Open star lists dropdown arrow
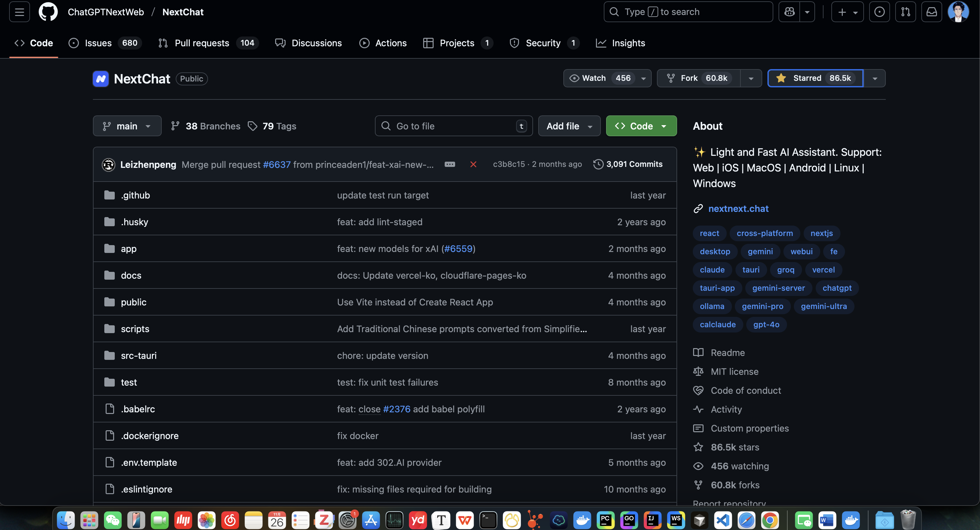 click(875, 78)
